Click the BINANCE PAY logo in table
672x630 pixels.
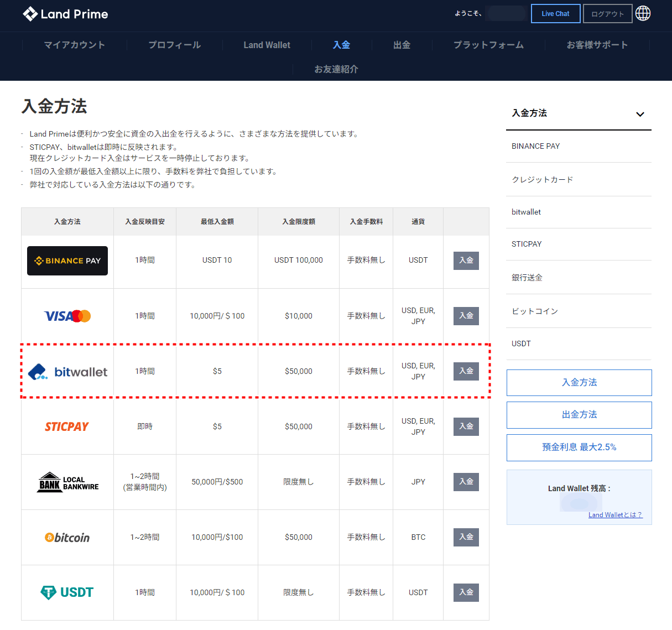67,261
